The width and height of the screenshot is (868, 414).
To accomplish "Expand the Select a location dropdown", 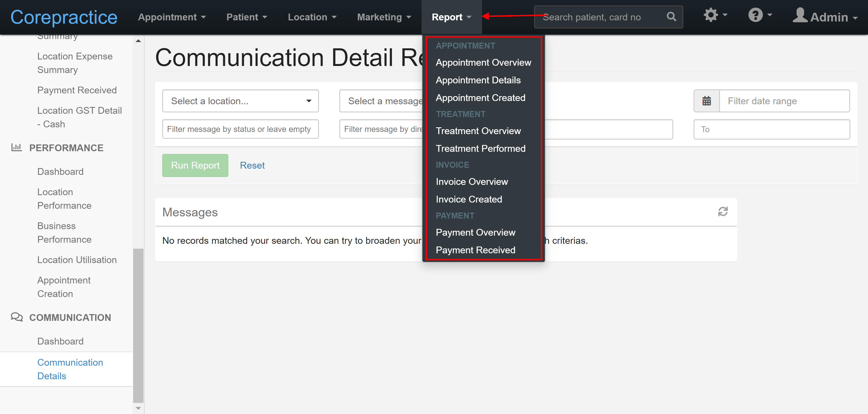I will tap(240, 101).
